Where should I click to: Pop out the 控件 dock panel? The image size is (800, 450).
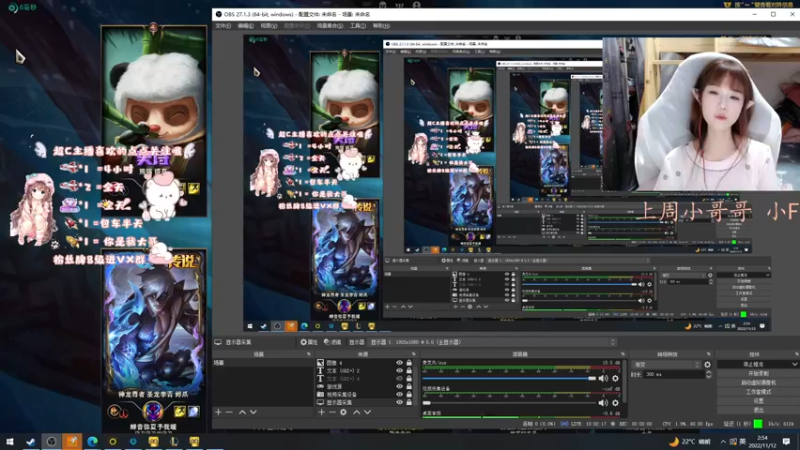796,354
